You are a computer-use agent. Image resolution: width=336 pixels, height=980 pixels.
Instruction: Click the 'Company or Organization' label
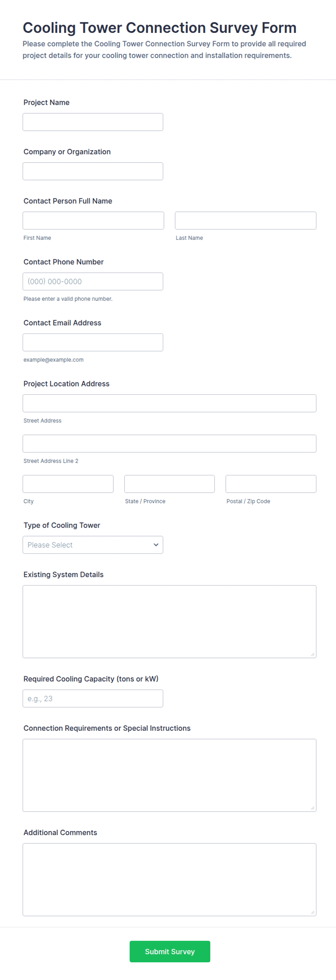click(67, 152)
